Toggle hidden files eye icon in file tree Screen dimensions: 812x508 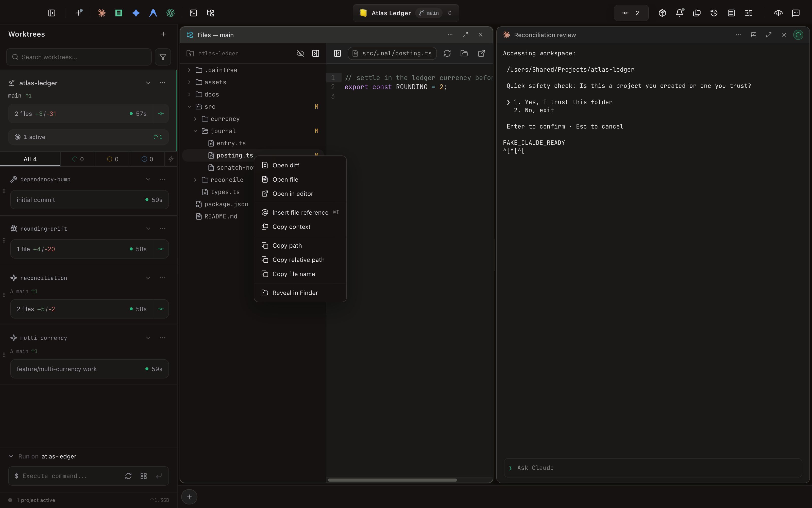300,53
